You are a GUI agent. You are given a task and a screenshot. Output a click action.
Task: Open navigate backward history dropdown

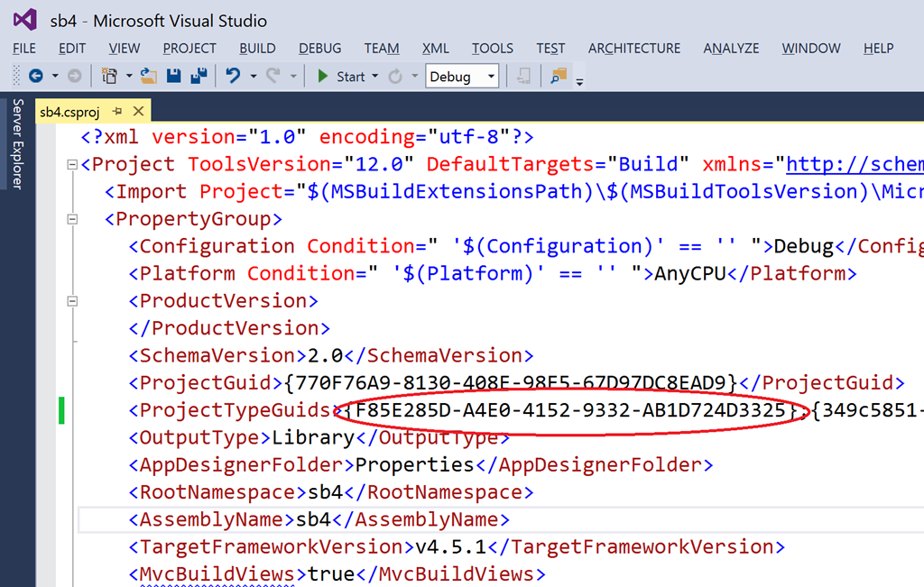(x=55, y=76)
